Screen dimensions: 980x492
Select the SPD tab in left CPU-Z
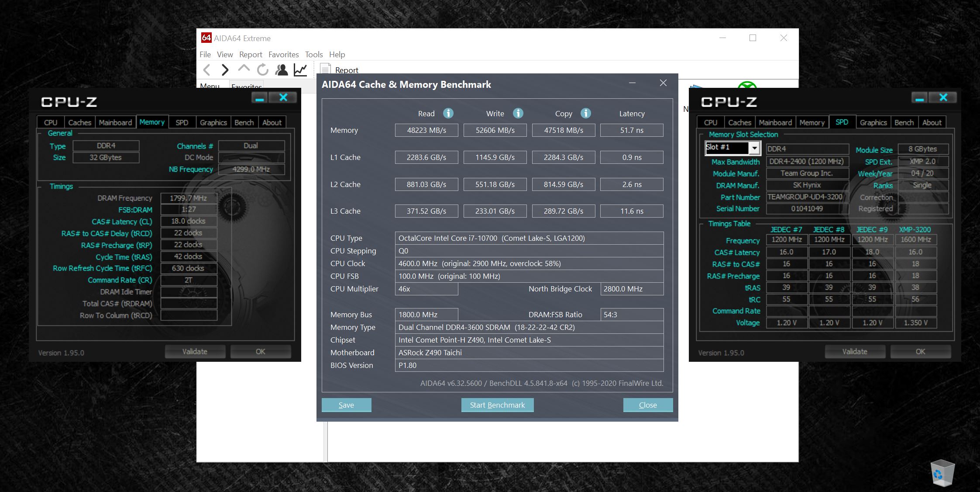pos(182,122)
